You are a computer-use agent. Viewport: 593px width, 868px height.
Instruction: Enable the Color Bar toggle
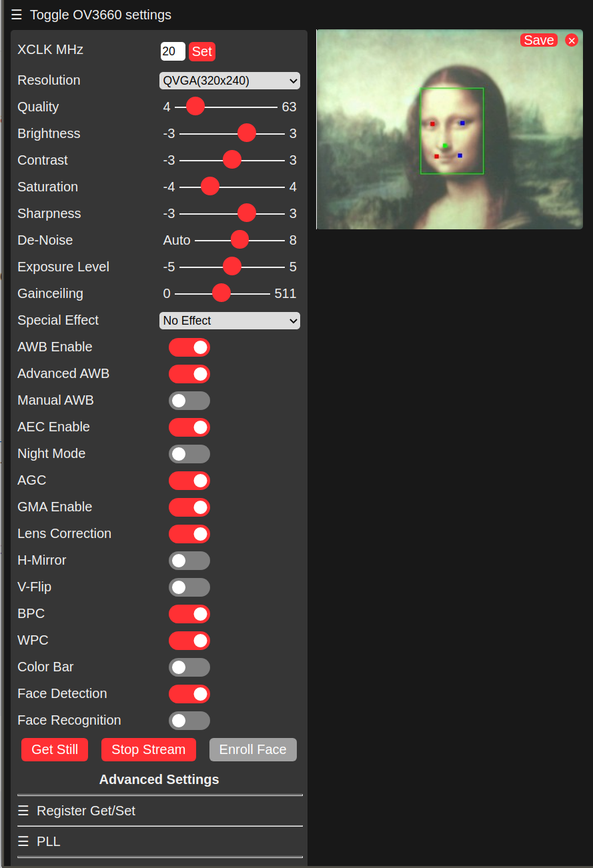coord(189,667)
